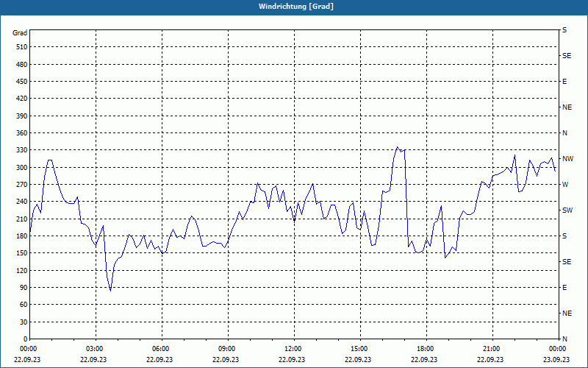Click the 22.09.23 date under 06:00
588x368 pixels.
160,360
